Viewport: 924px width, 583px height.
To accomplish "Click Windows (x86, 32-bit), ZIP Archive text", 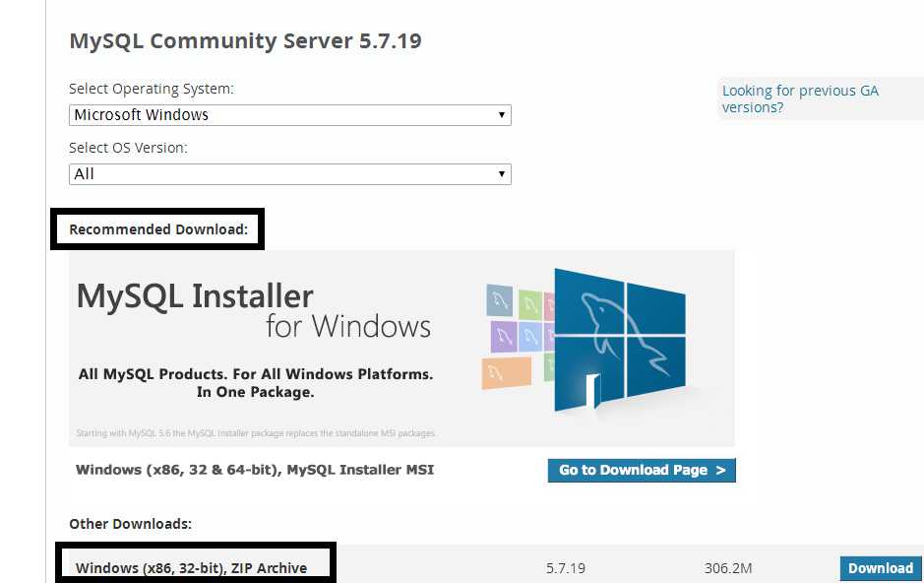I will [192, 568].
